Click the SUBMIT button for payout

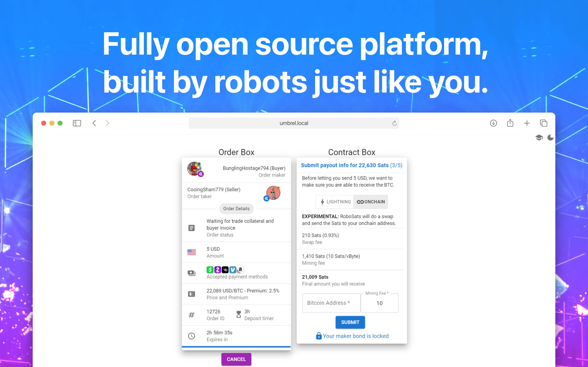pos(350,322)
